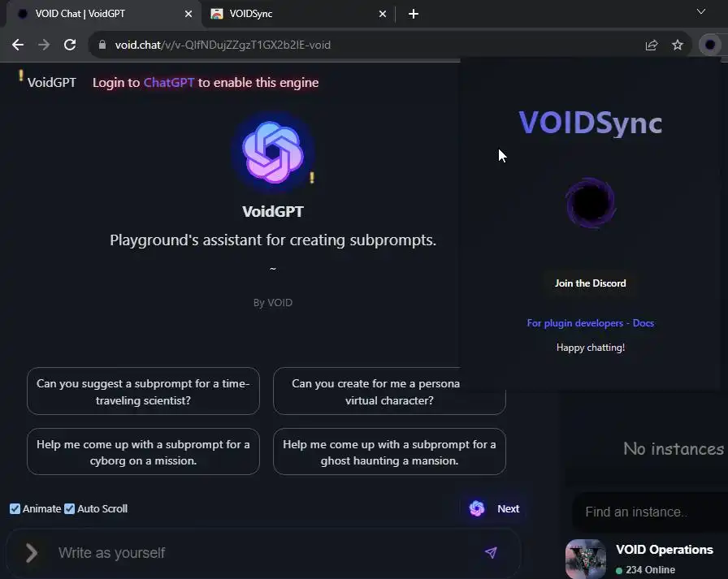Screen dimensions: 728x579
Task: Click the VOIDSync black hole logo
Action: point(591,203)
